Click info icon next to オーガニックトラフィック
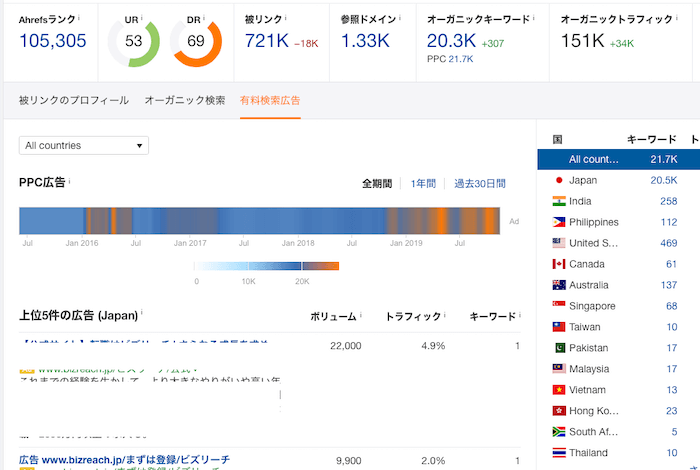 676,17
